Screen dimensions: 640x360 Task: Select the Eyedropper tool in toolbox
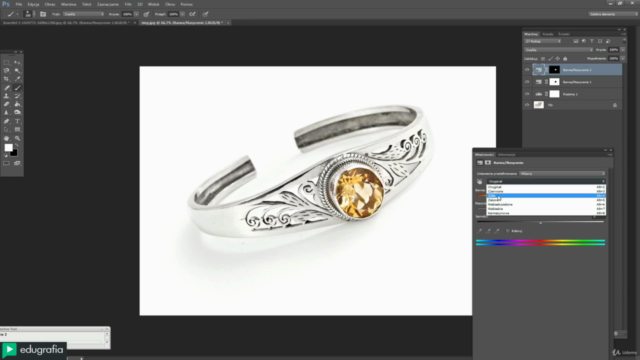[x=17, y=79]
